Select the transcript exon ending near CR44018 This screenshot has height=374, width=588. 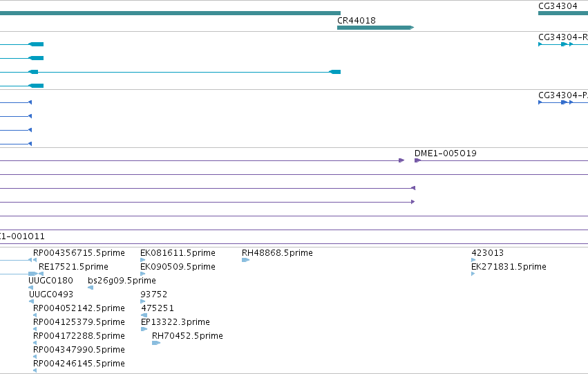[334, 72]
